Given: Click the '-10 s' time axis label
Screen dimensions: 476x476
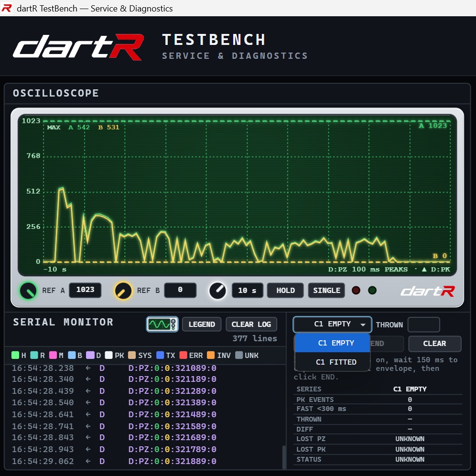Looking at the screenshot, I should click(54, 269).
